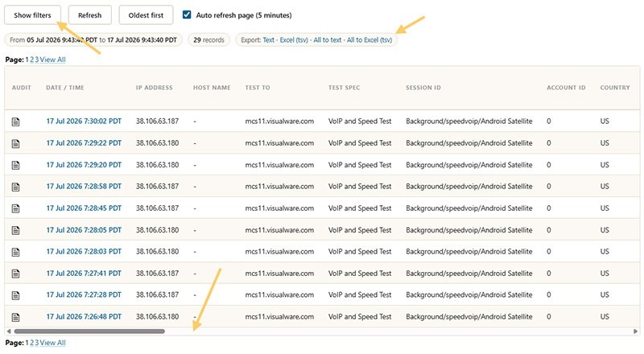Image resolution: width=644 pixels, height=354 pixels.
Task: Export records as Excel (tsv)
Action: pos(294,40)
